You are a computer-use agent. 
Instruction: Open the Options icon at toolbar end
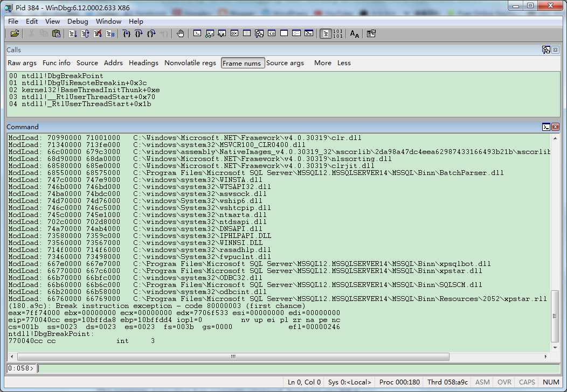371,33
